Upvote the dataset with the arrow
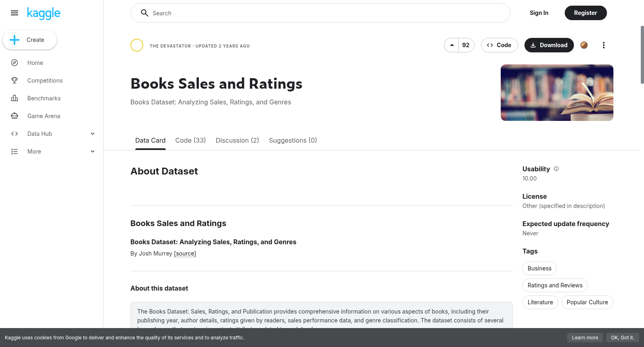Image resolution: width=644 pixels, height=347 pixels. [452, 45]
